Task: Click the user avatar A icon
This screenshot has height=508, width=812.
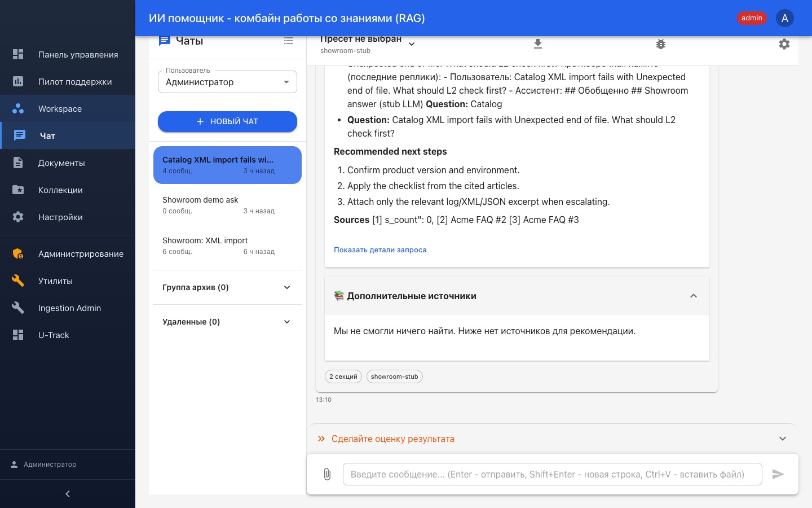Action: pyautogui.click(x=785, y=18)
